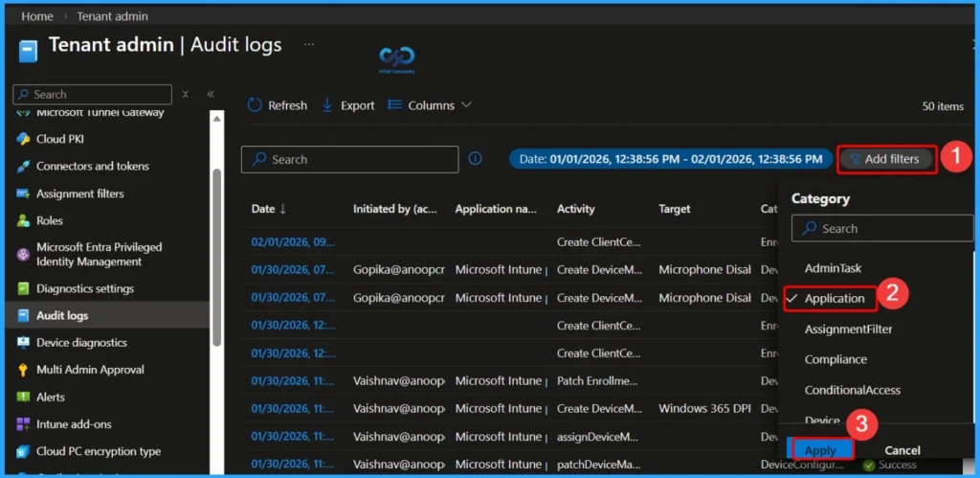The image size is (980, 478).
Task: Click the Intune add-ons icon
Action: click(x=23, y=424)
